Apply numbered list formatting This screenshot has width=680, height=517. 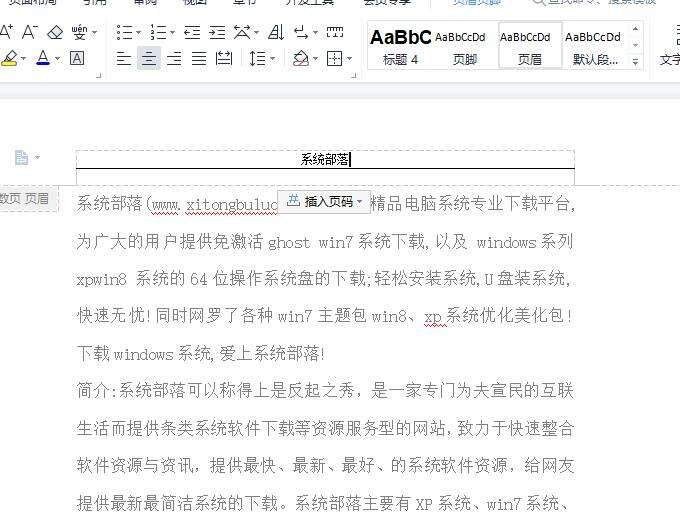(159, 32)
